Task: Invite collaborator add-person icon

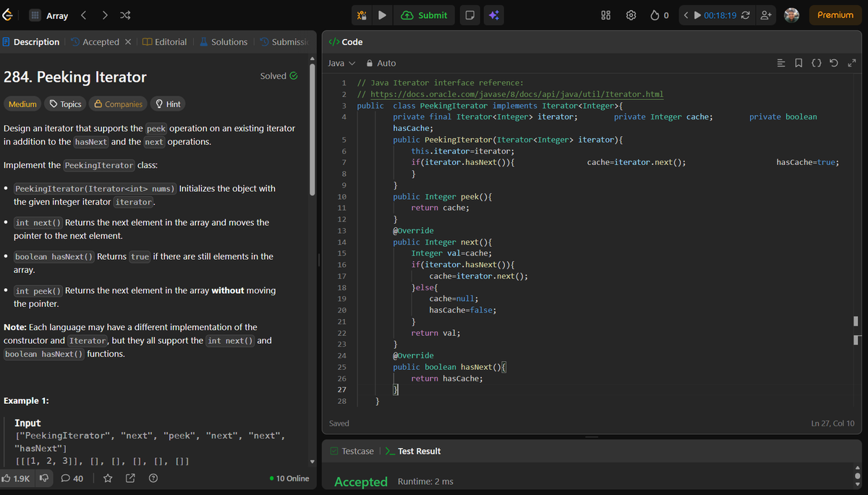Action: point(766,15)
